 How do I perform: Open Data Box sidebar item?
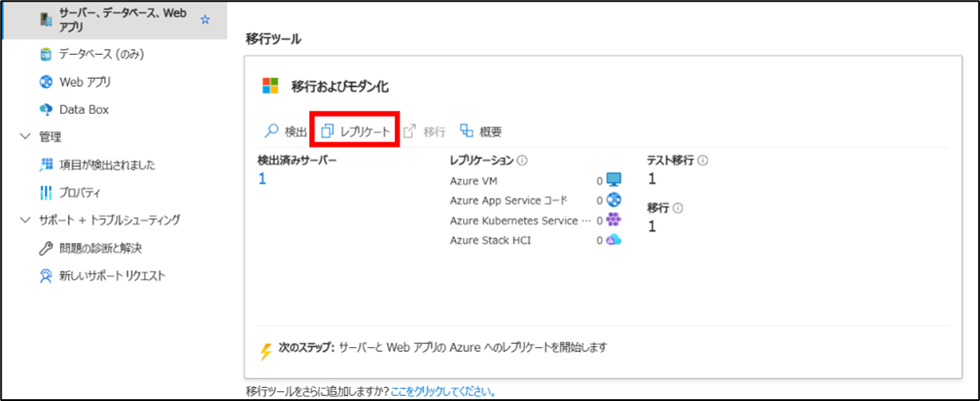point(84,110)
